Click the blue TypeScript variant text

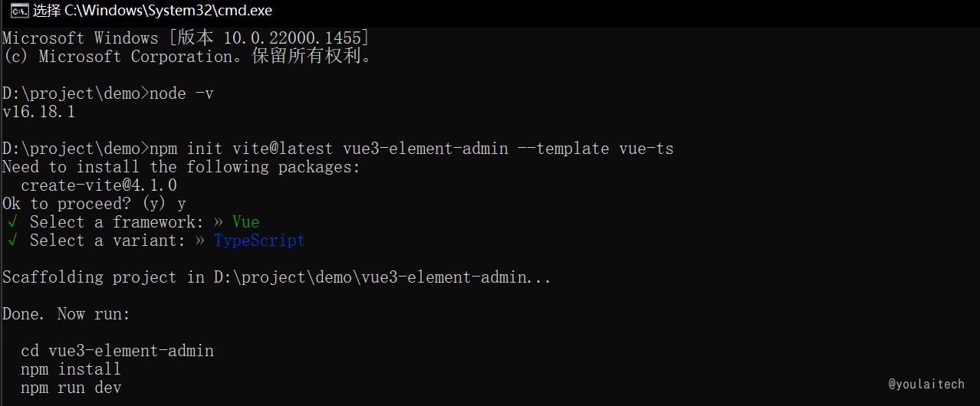pos(259,241)
